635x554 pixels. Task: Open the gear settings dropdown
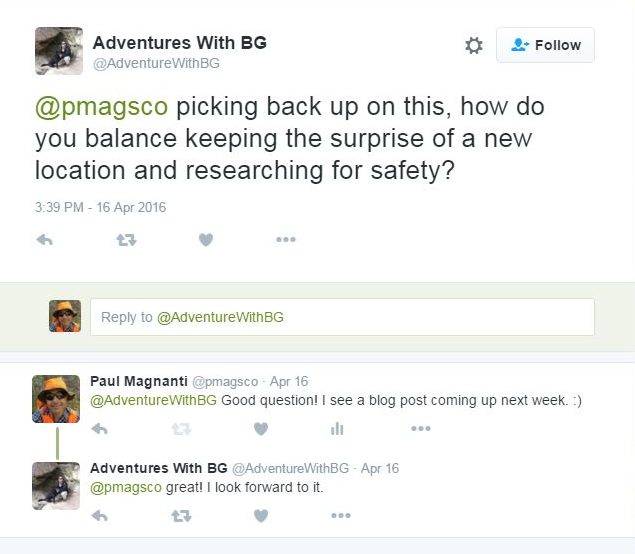[x=474, y=45]
